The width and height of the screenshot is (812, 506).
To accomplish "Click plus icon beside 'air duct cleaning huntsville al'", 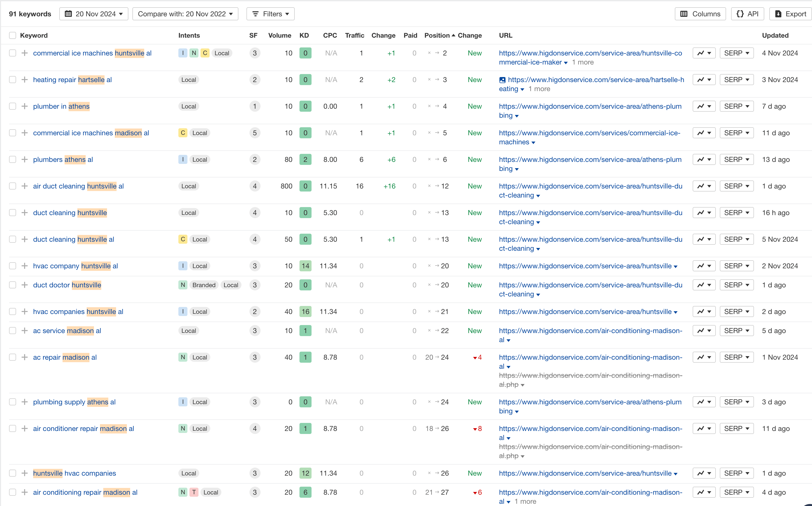I will 24,186.
